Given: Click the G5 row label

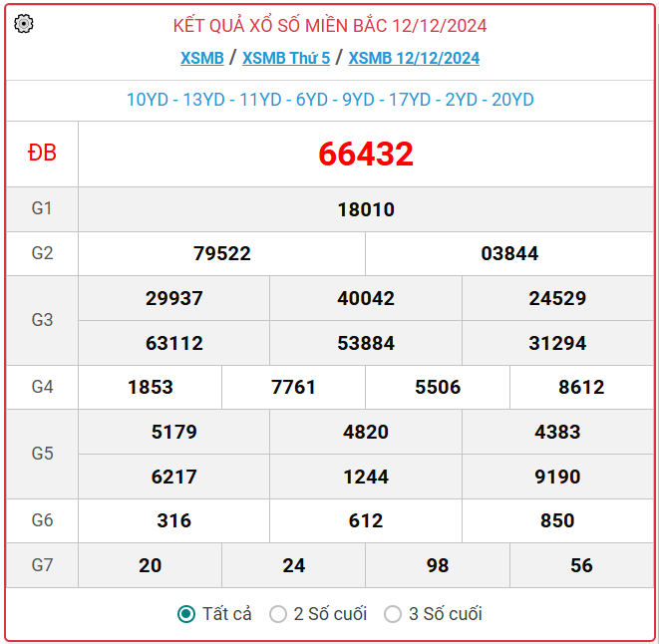Looking at the screenshot, I should [42, 454].
